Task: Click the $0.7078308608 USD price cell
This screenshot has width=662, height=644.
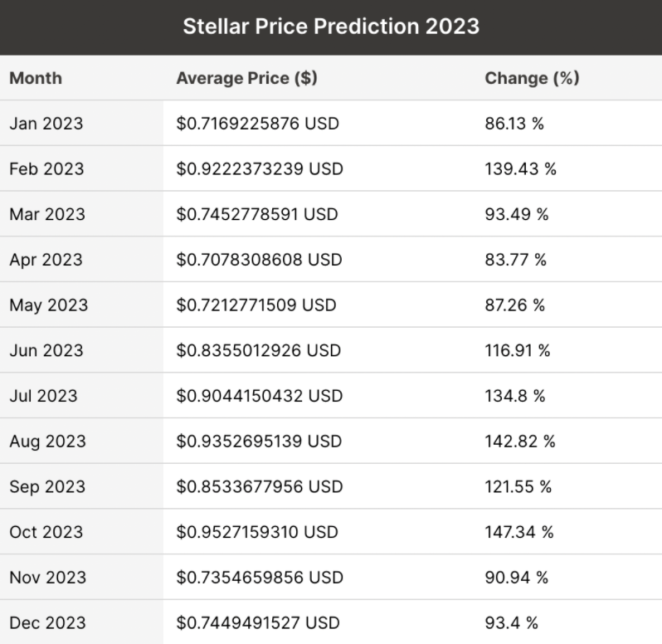Action: click(259, 260)
